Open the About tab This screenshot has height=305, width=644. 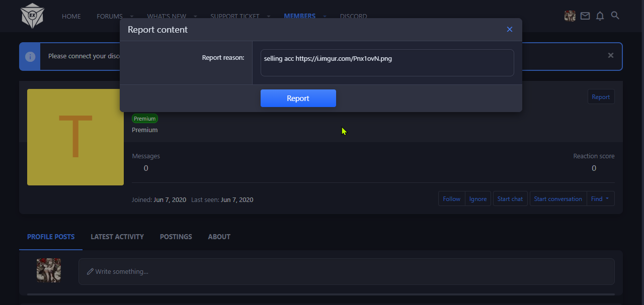tap(219, 237)
